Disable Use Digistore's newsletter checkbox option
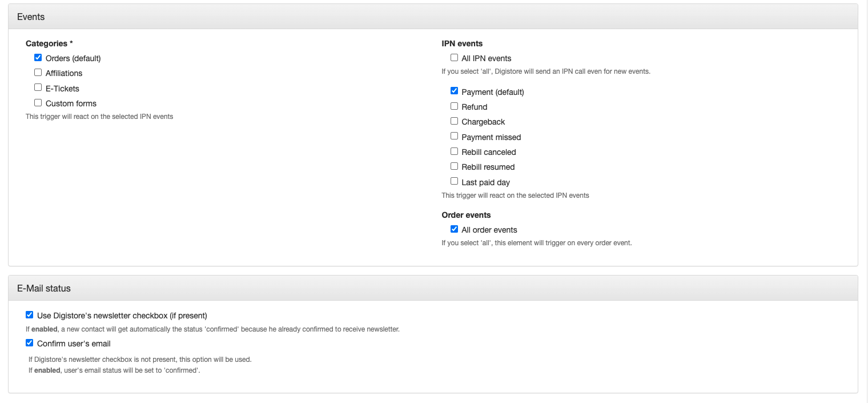Viewport: 868px width, 403px height. [x=30, y=315]
